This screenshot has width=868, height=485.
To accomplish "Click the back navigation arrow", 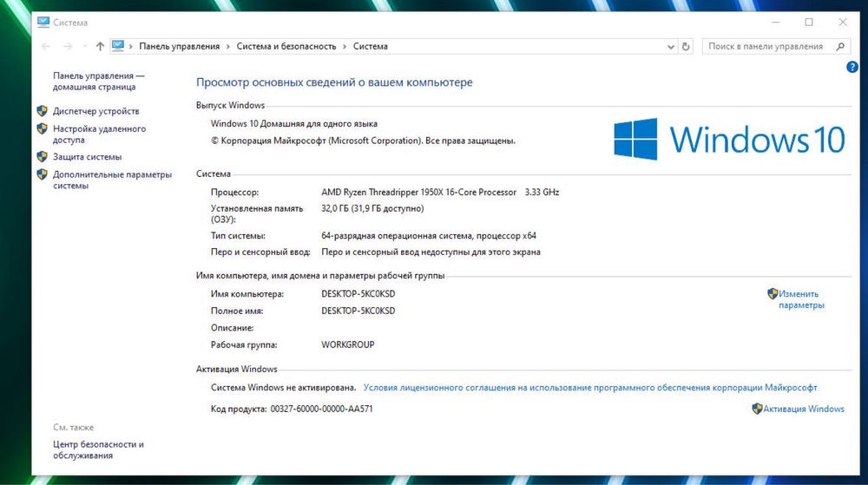I will (x=46, y=47).
